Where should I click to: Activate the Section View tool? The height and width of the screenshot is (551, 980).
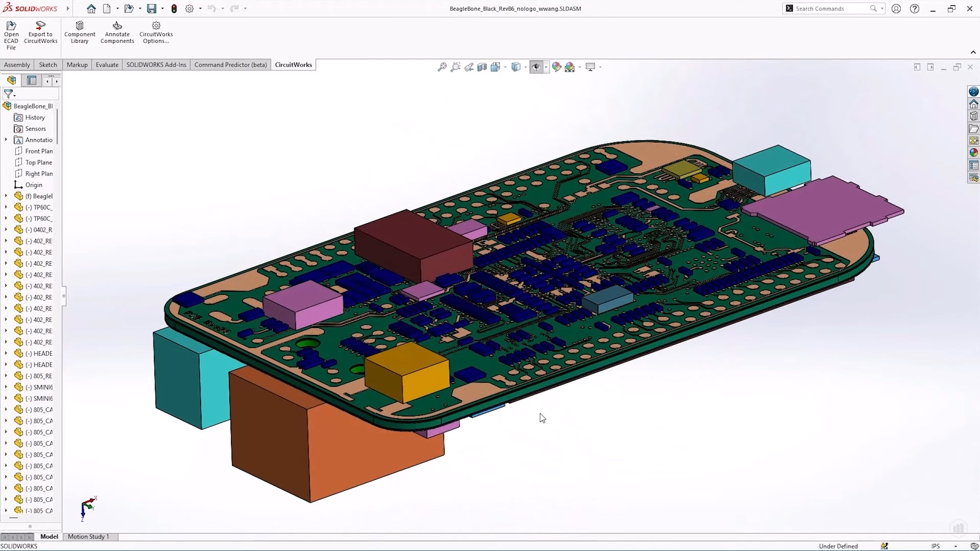pos(482,67)
